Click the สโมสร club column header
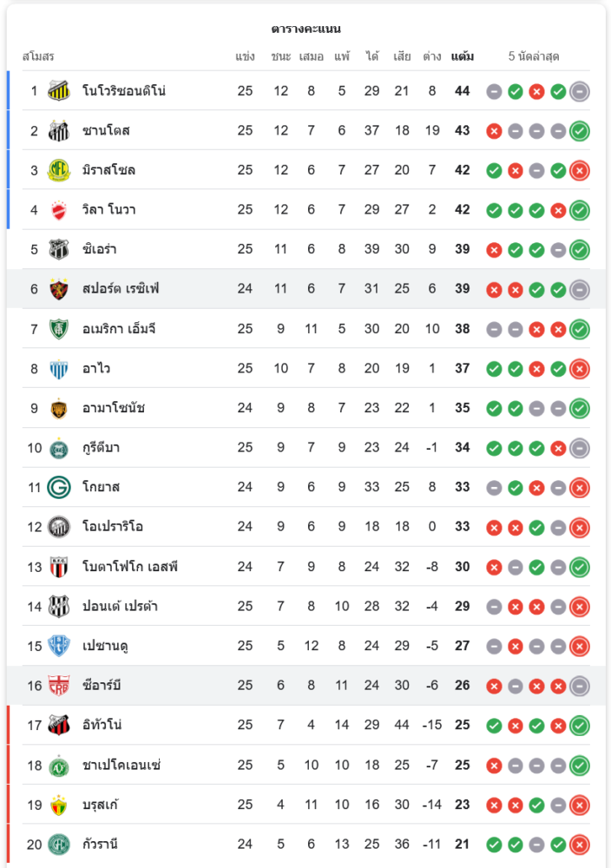The width and height of the screenshot is (611, 868). point(38,56)
